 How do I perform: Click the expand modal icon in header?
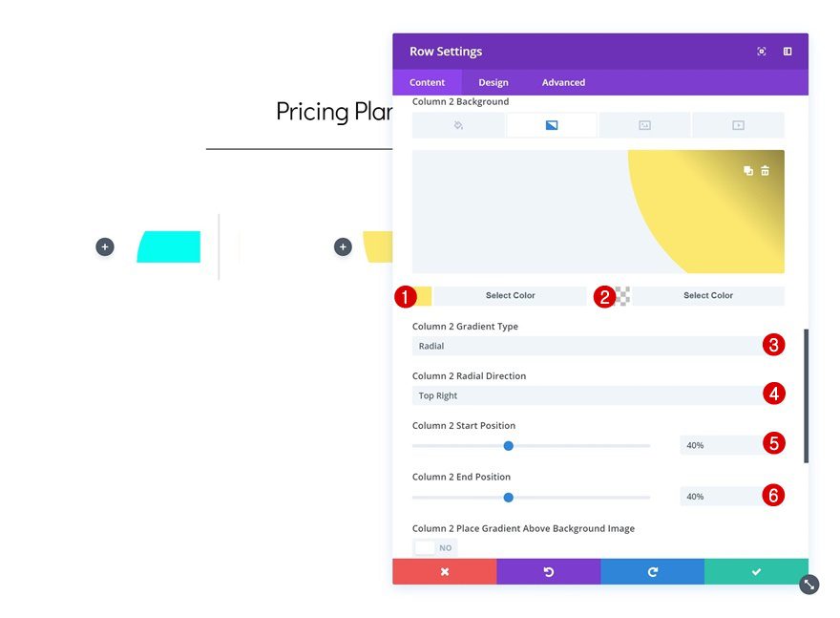[761, 51]
